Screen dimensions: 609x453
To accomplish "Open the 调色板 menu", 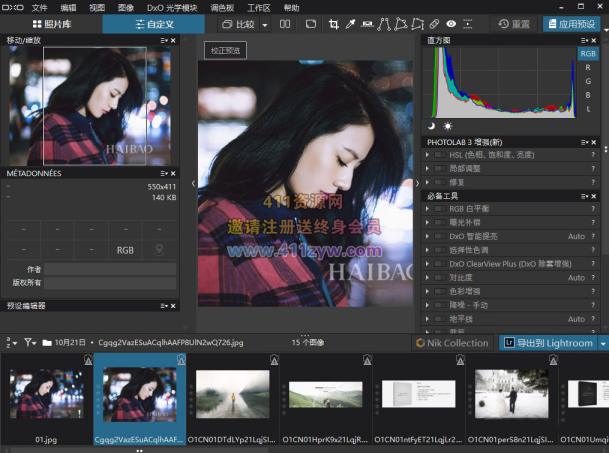I will [x=224, y=7].
